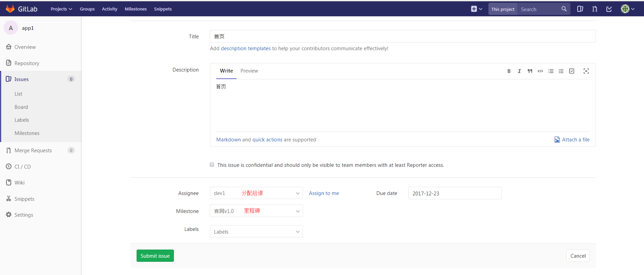
Task: Add a bullet list in description
Action: pos(551,71)
